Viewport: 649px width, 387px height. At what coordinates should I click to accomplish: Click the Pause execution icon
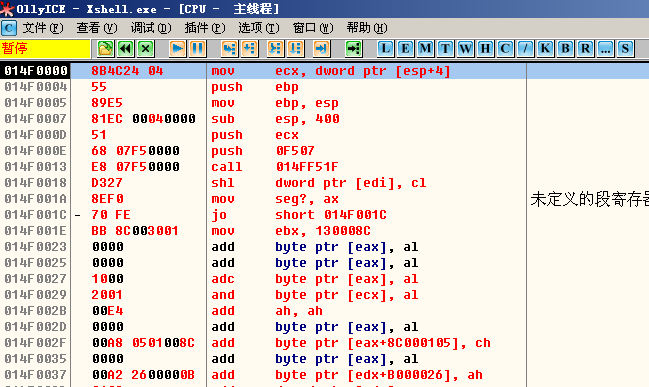197,49
